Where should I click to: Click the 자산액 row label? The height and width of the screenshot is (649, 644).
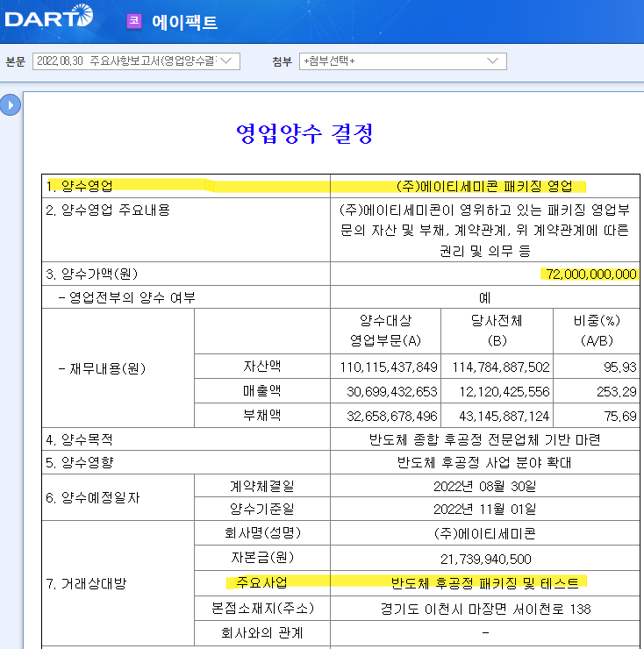tap(261, 366)
